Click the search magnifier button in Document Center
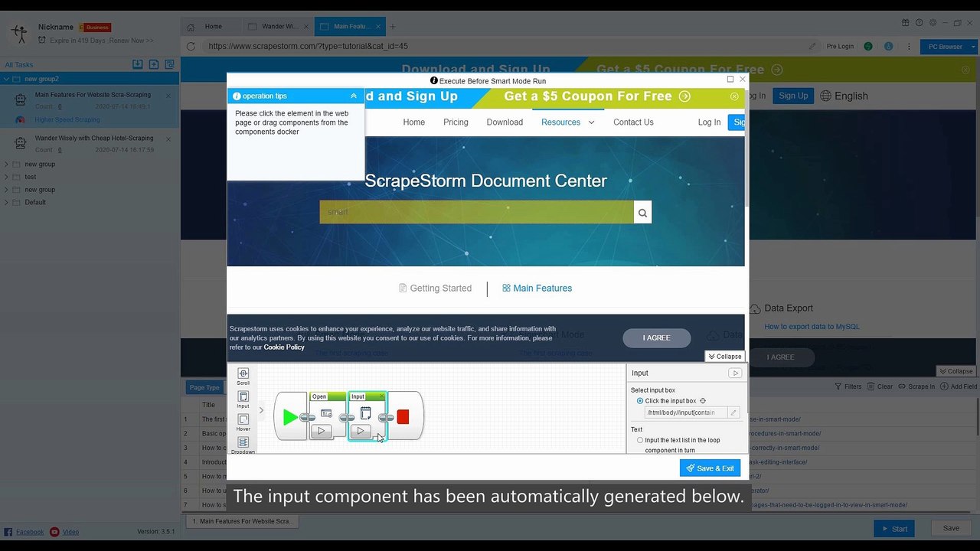This screenshot has height=551, width=980. click(x=643, y=213)
